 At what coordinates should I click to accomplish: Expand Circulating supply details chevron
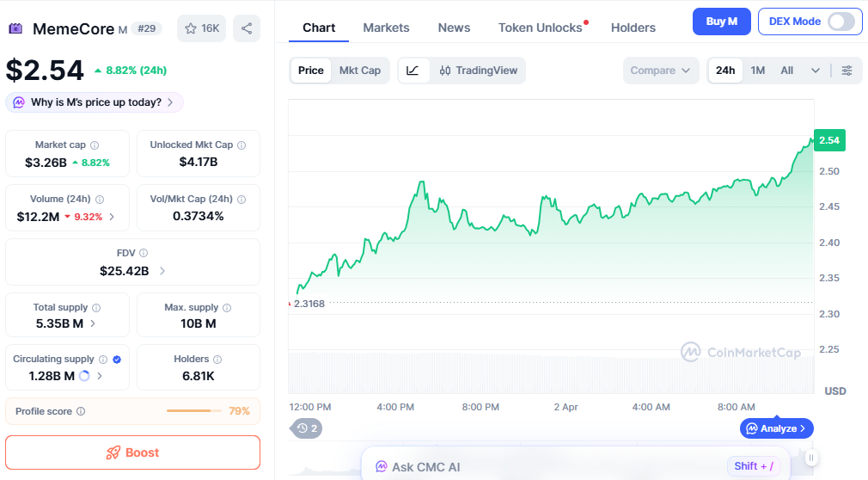point(100,376)
